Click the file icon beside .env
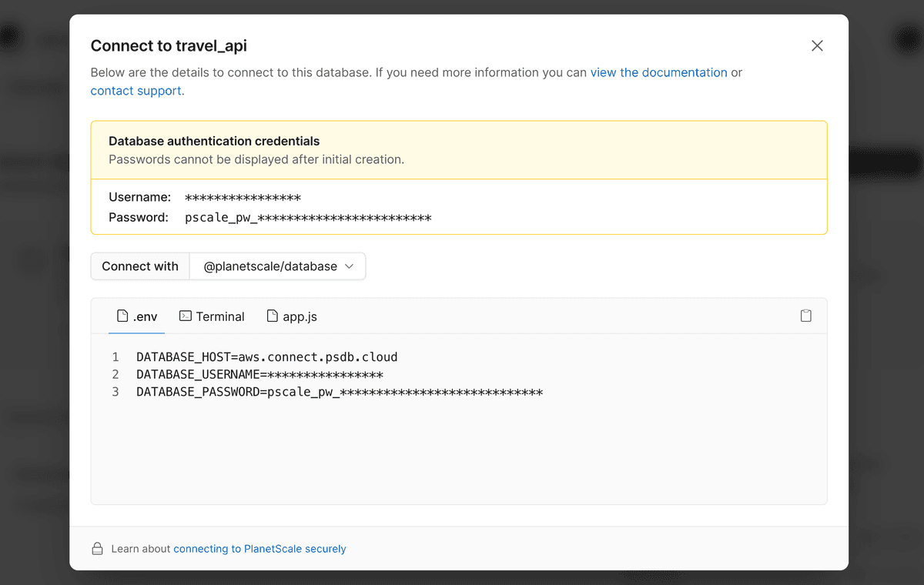The image size is (924, 585). pyautogui.click(x=122, y=316)
